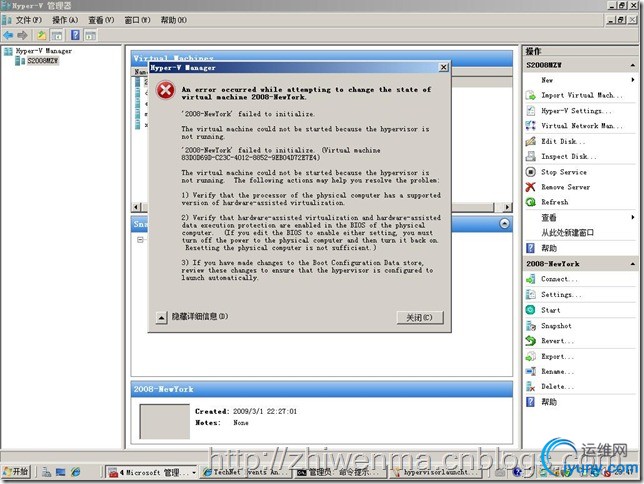Click the right scroll arrow of VM list
Screen dimensions: 644x484
(x=508, y=207)
